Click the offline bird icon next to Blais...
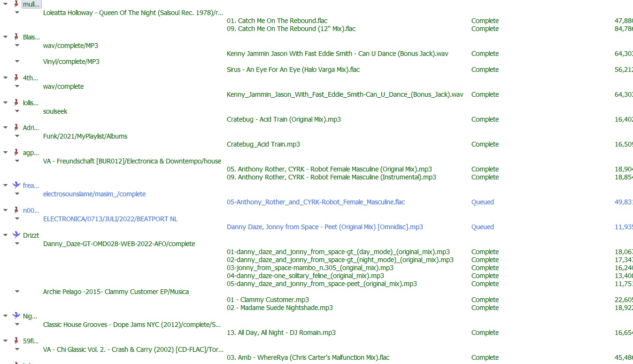The height and width of the screenshot is (364, 633). coord(16,37)
